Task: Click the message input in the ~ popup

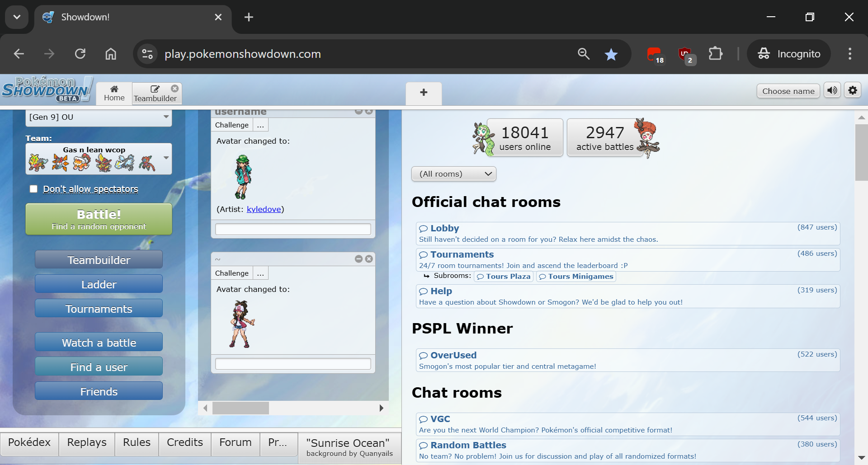Action: [293, 364]
